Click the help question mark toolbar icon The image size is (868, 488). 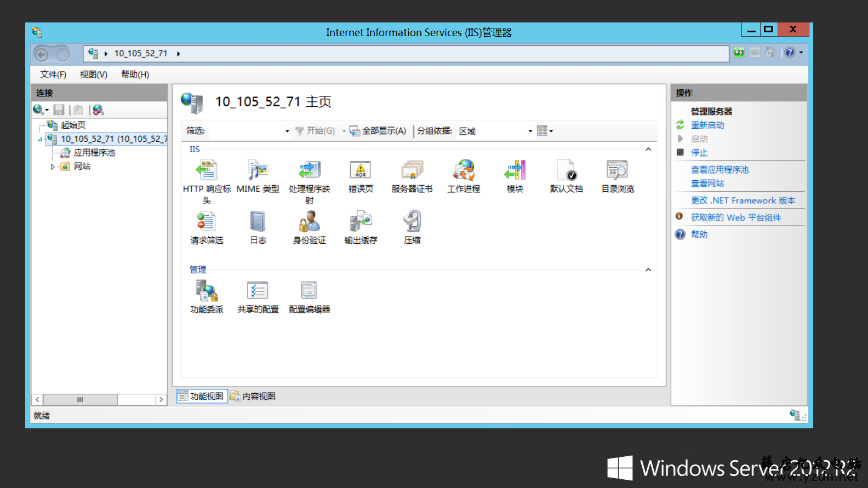[790, 53]
